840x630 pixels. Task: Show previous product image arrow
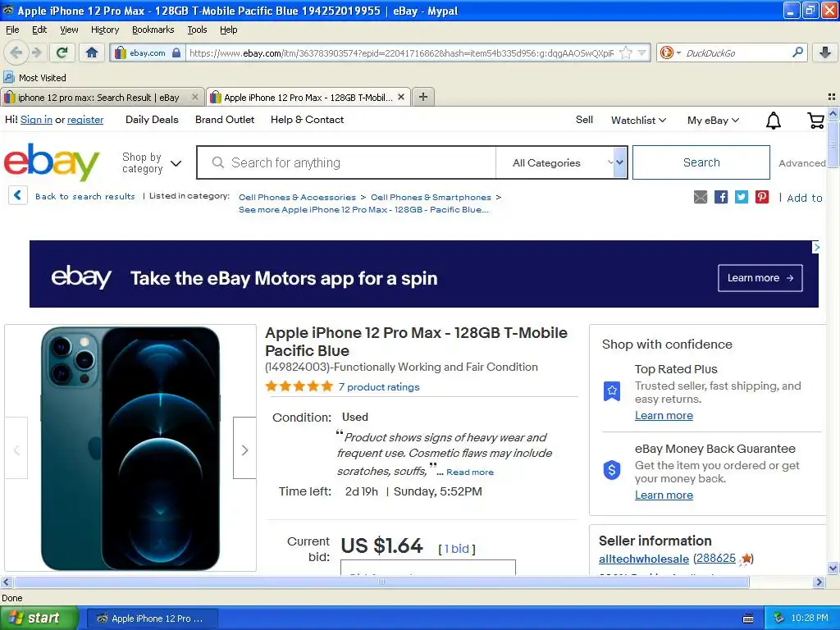[x=16, y=450]
